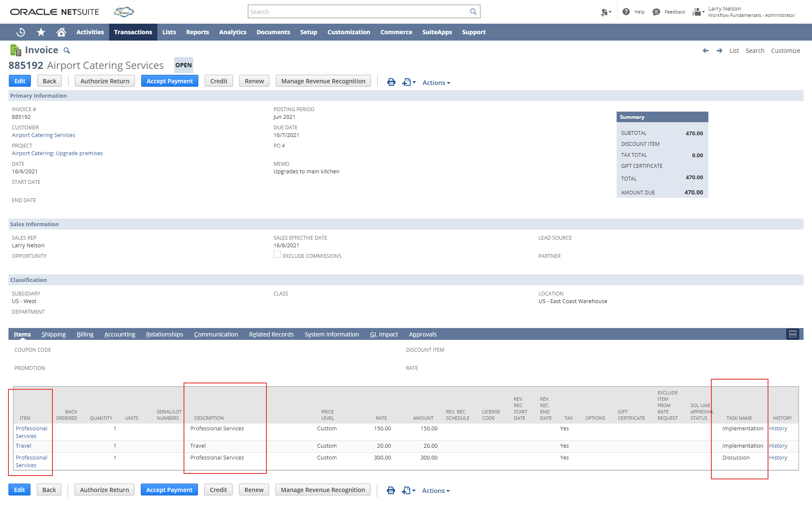This screenshot has height=506, width=812.
Task: Open the Customization menu
Action: click(349, 32)
